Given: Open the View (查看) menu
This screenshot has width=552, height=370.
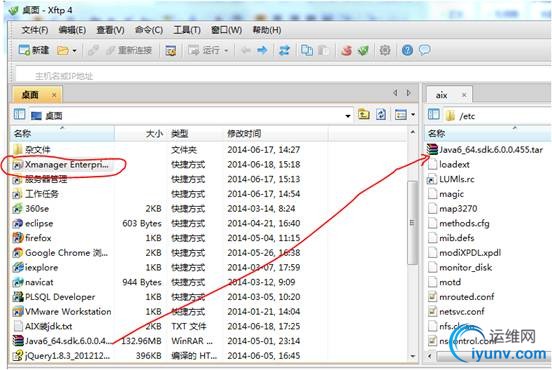Looking at the screenshot, I should [110, 30].
